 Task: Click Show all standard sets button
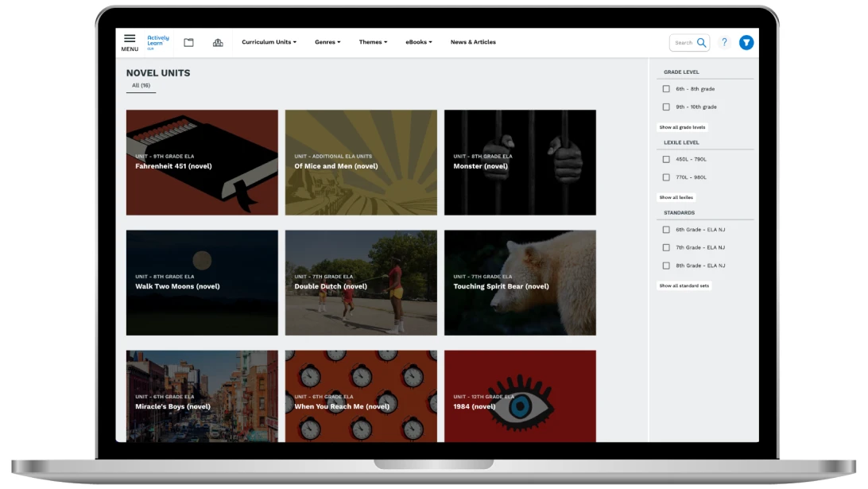pos(684,285)
